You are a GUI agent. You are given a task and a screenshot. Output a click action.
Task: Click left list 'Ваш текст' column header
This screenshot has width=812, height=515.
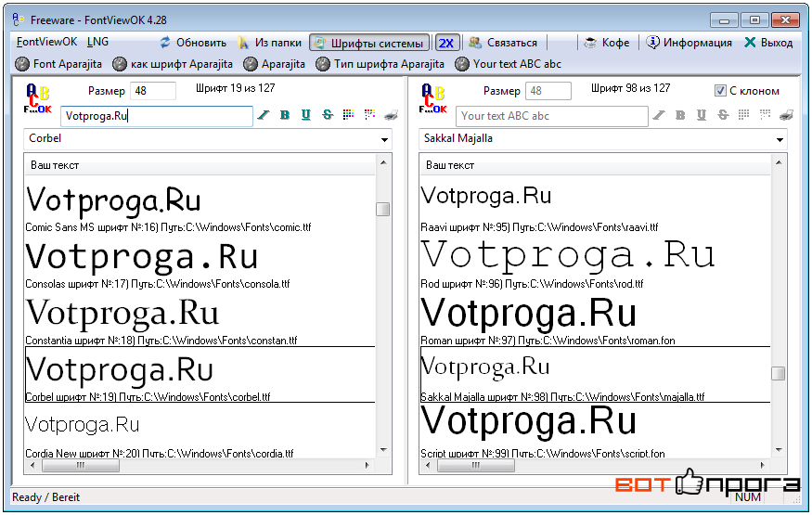pos(200,165)
